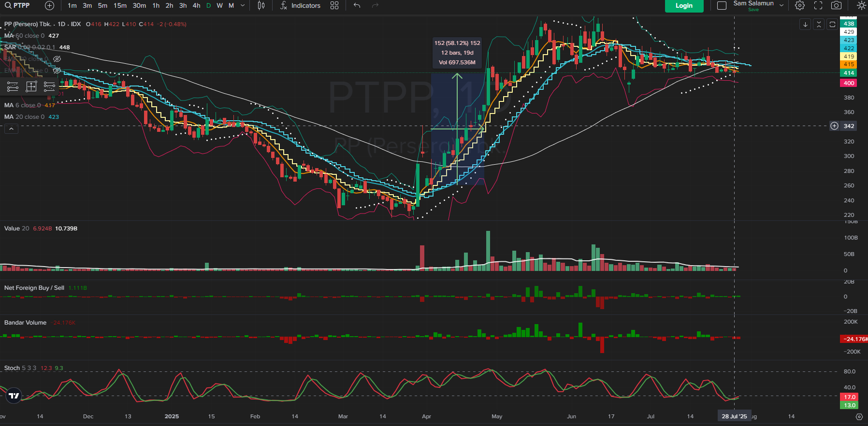The width and height of the screenshot is (868, 426).
Task: Show the hidden EMA 20 indicator
Action: tap(57, 59)
